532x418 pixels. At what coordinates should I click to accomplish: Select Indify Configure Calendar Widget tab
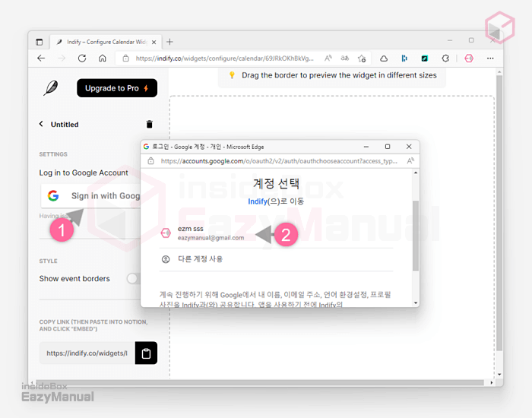click(105, 42)
